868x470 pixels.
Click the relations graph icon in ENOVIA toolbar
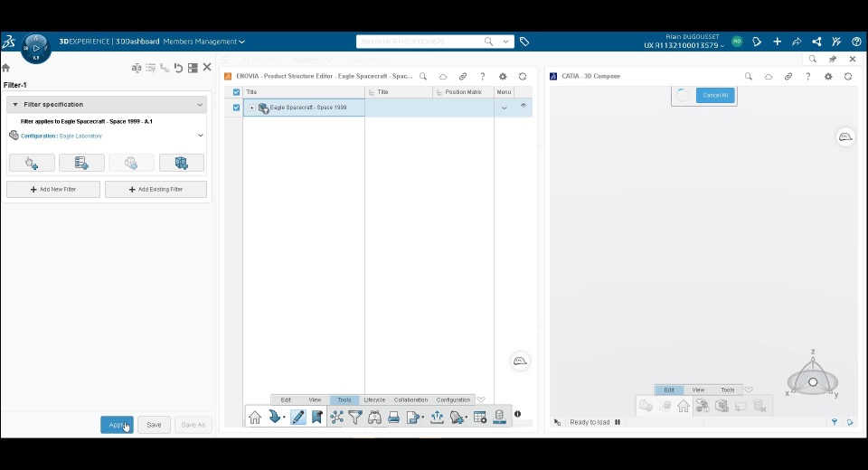336,417
